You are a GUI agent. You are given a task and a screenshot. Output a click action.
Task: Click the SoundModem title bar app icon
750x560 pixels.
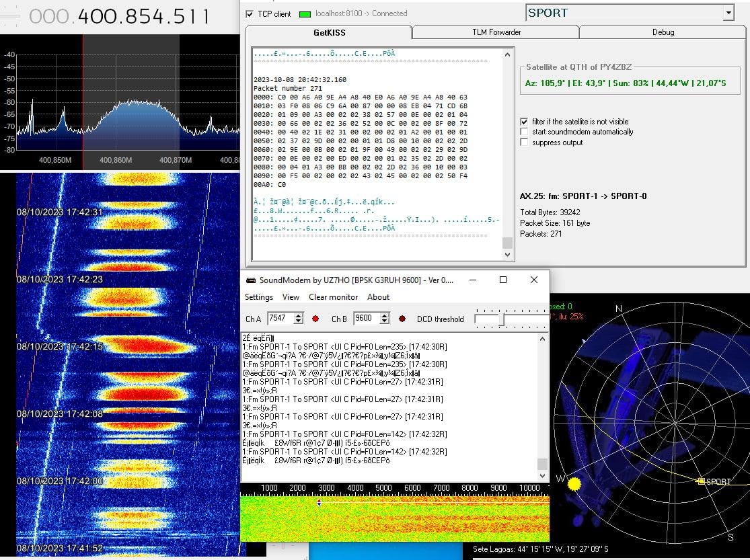(251, 280)
